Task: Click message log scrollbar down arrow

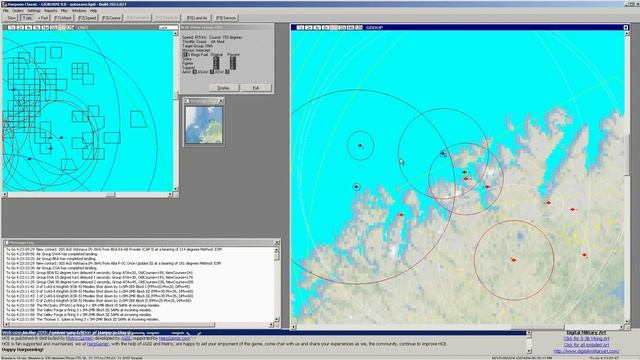Action: [277, 319]
